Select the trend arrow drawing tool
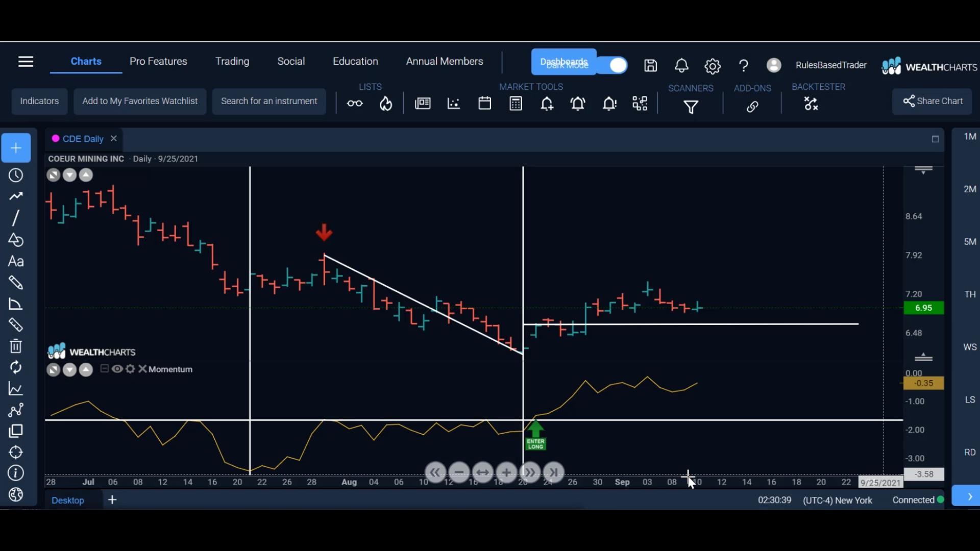 [16, 196]
